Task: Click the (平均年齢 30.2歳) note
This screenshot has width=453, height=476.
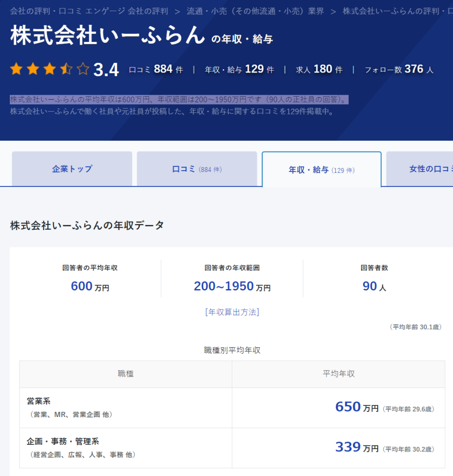Action: (408, 450)
